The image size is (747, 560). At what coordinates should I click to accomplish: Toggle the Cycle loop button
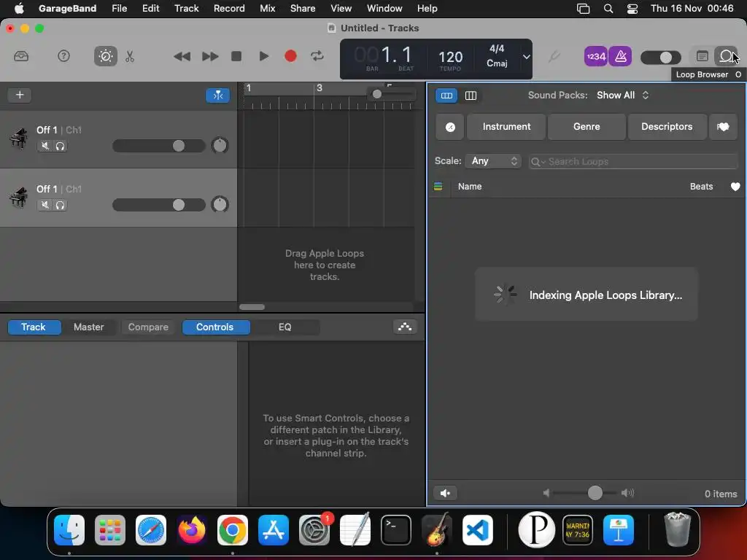(x=317, y=56)
